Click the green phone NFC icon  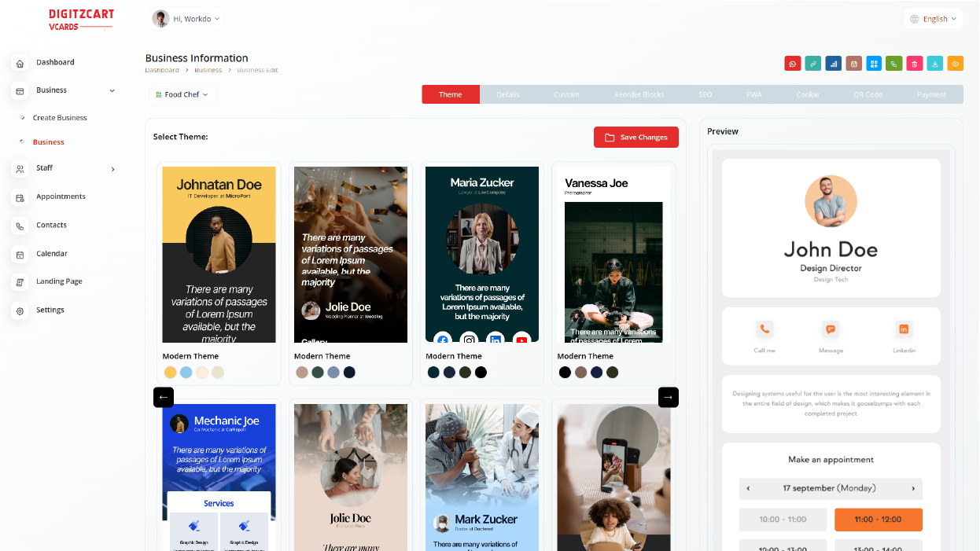894,64
